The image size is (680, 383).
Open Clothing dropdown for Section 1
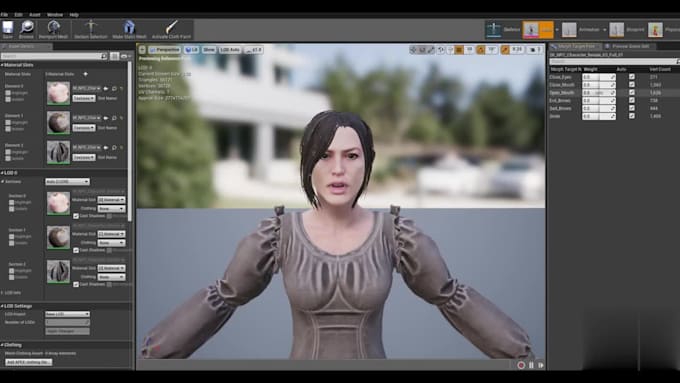pos(111,243)
